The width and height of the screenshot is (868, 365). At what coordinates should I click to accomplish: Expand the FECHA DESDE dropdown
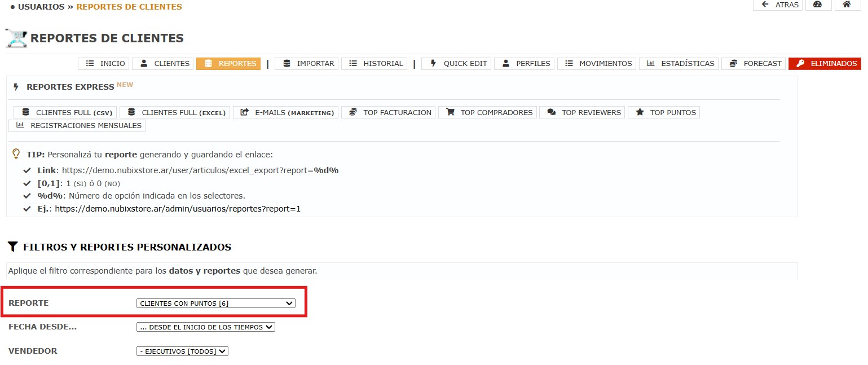[205, 327]
